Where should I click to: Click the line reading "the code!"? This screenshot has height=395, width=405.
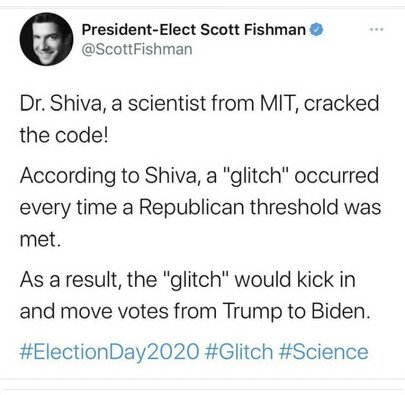tap(64, 135)
